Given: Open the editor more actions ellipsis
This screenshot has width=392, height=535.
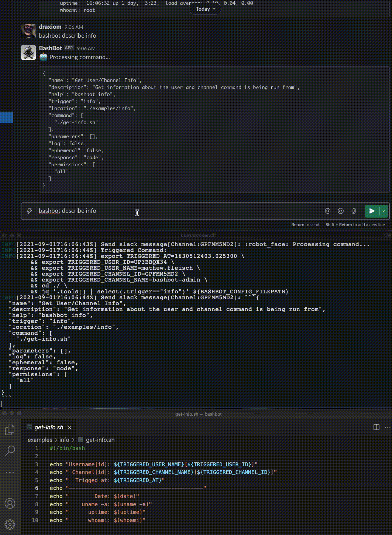Looking at the screenshot, I should click(388, 427).
